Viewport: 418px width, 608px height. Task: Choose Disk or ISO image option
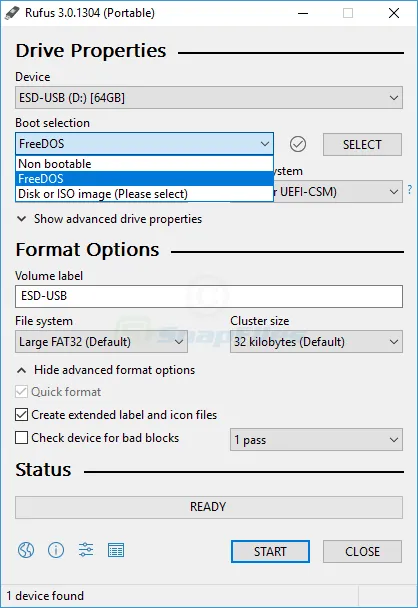(144, 193)
